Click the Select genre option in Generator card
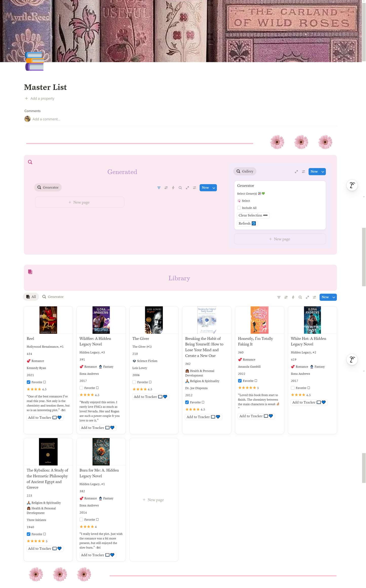 (244, 201)
